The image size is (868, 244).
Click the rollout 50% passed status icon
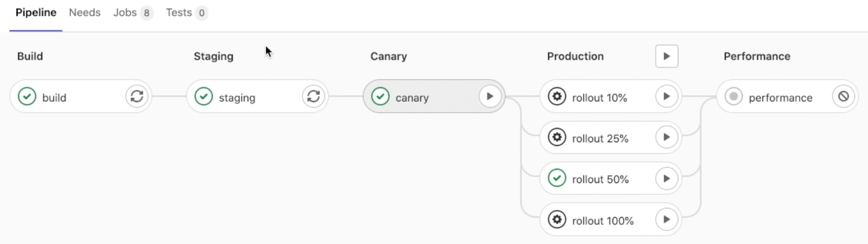point(557,178)
